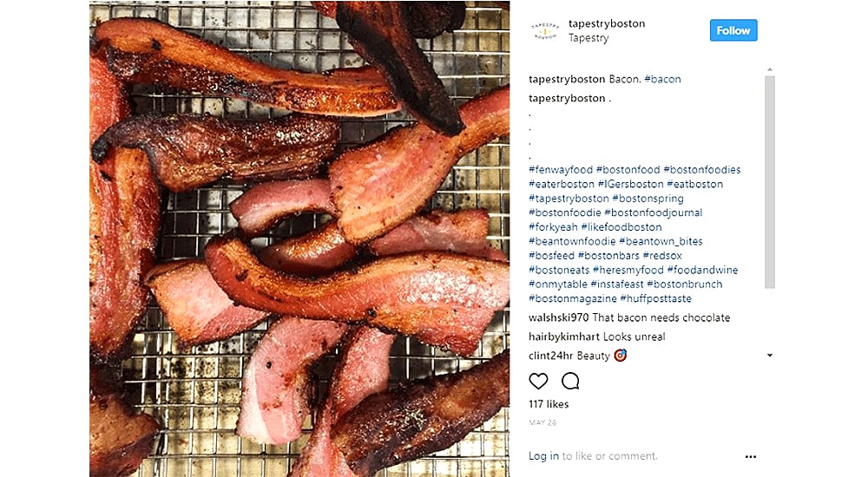The image size is (868, 477).
Task: Open the #fenwayfood hashtag
Action: (x=561, y=170)
